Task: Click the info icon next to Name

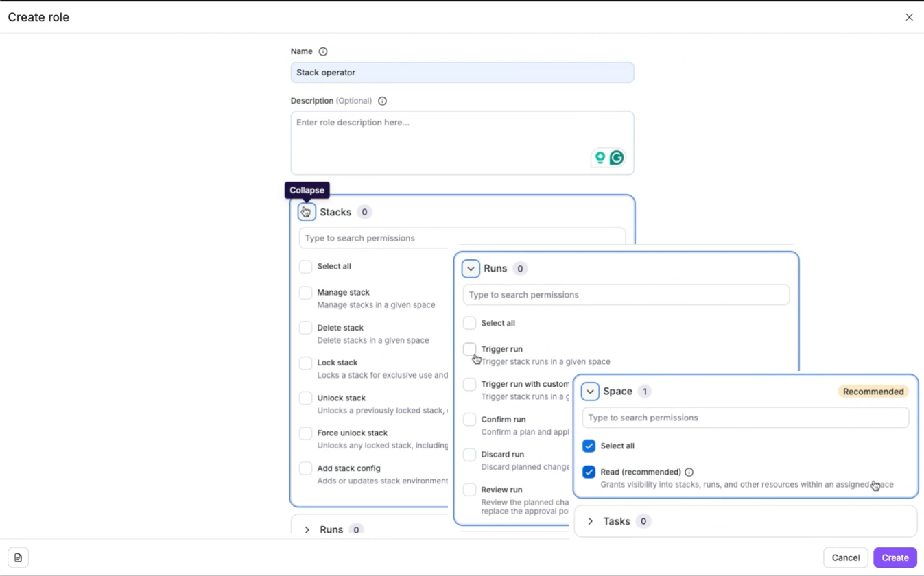Action: click(x=323, y=51)
